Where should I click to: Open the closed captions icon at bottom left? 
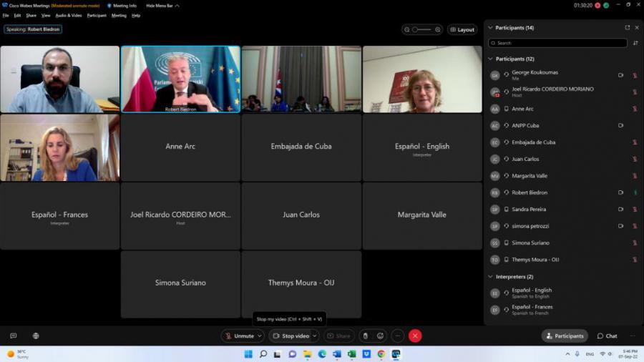pyautogui.click(x=13, y=336)
